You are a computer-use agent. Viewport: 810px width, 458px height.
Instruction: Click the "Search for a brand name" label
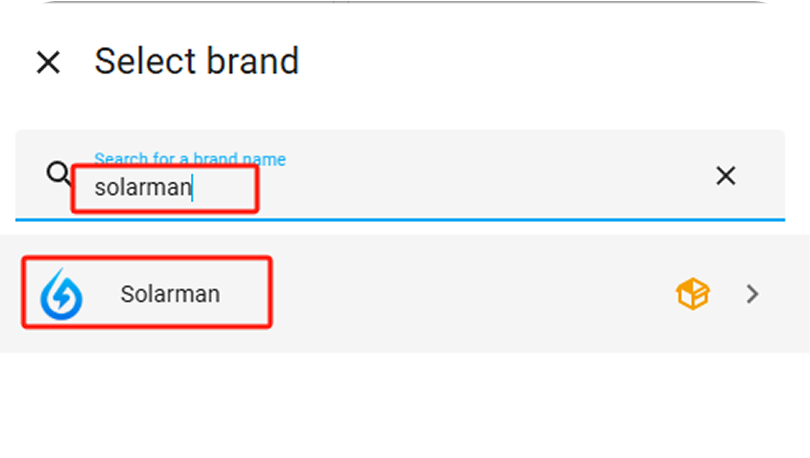click(190, 159)
